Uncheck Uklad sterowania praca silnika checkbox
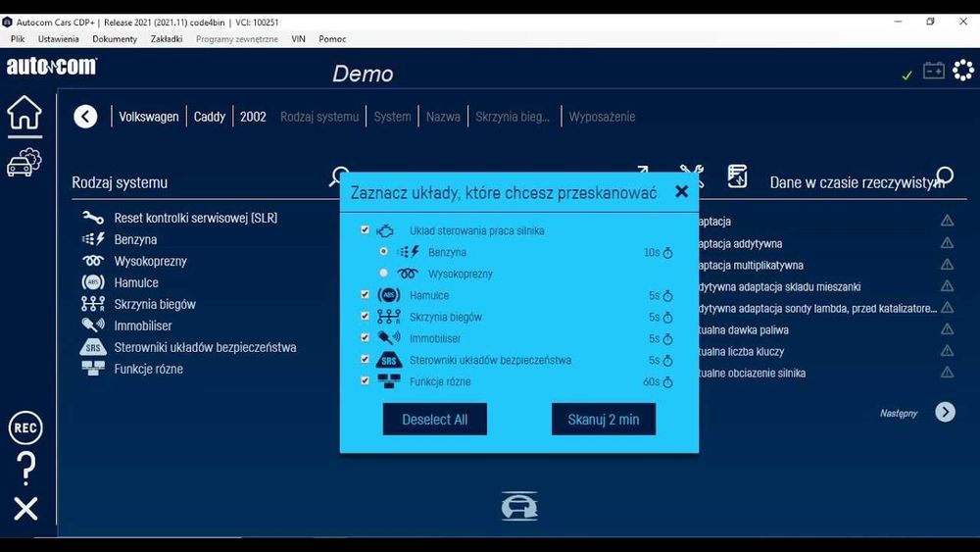The height and width of the screenshot is (552, 980). point(365,230)
